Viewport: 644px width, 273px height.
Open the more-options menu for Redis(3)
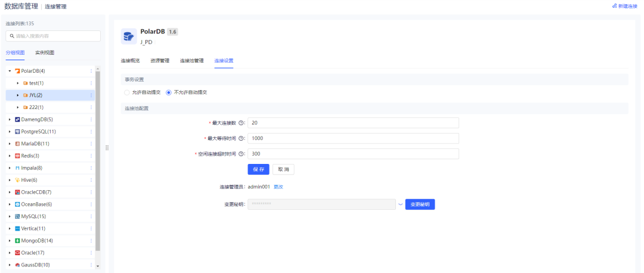click(91, 156)
